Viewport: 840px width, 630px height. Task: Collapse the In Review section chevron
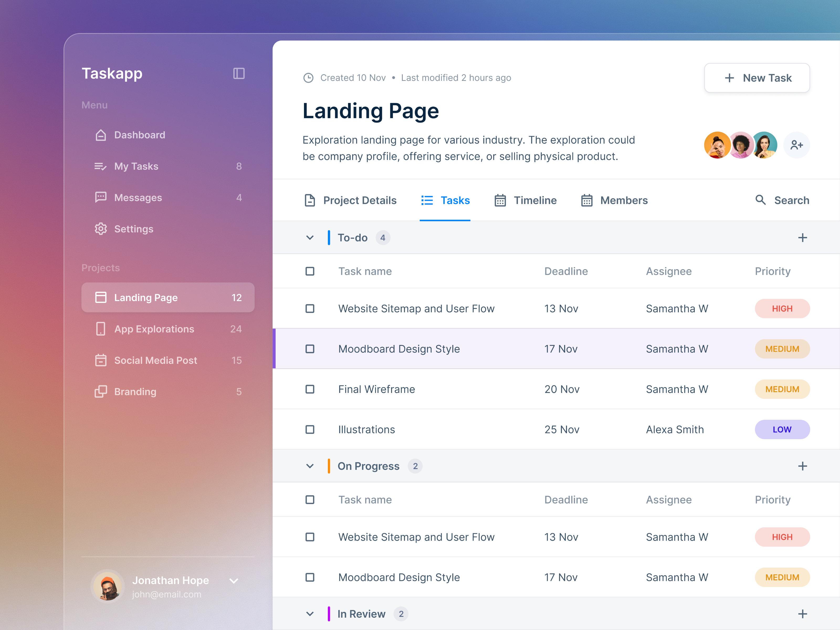click(310, 614)
